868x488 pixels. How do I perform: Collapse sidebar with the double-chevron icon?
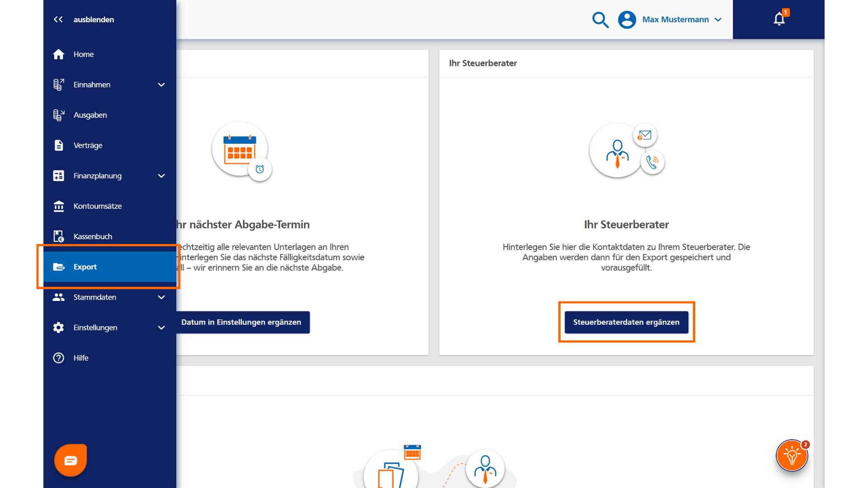tap(58, 19)
